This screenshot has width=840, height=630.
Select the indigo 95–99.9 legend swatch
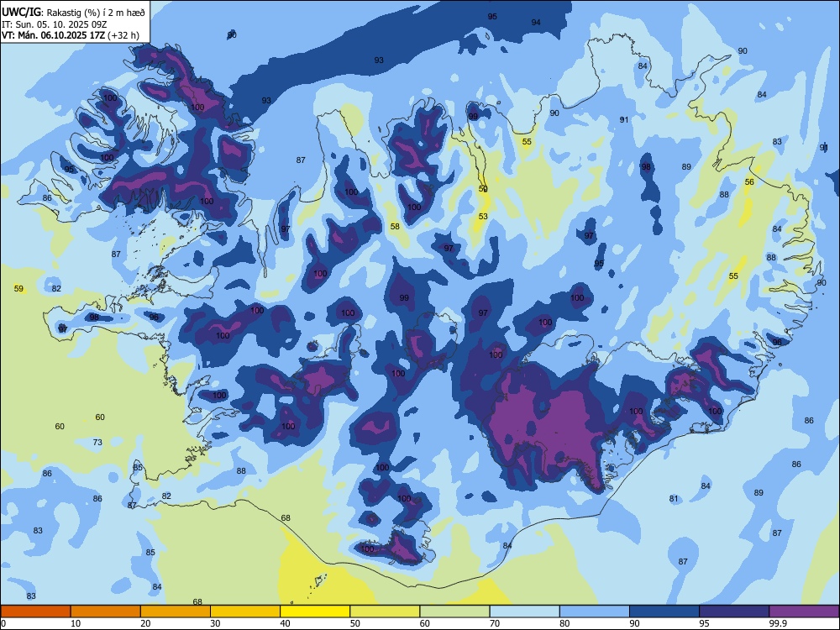click(734, 612)
